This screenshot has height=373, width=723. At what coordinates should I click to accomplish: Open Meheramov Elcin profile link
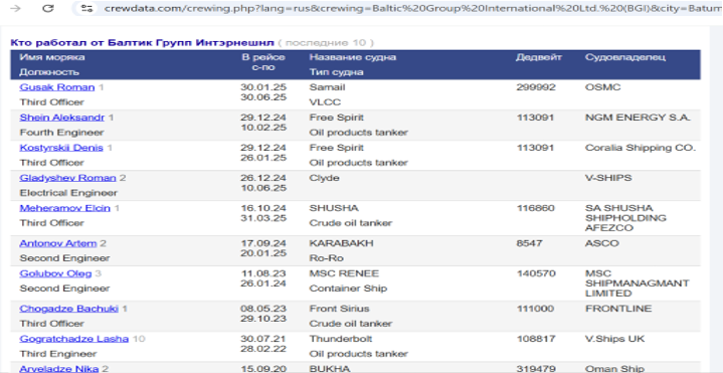click(65, 208)
